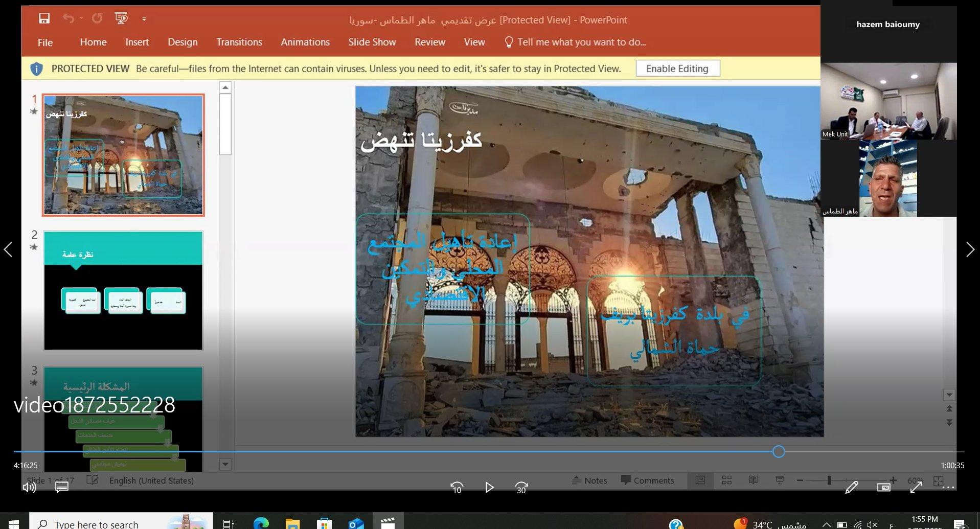
Task: Open the pencil edit tool in player
Action: 852,488
